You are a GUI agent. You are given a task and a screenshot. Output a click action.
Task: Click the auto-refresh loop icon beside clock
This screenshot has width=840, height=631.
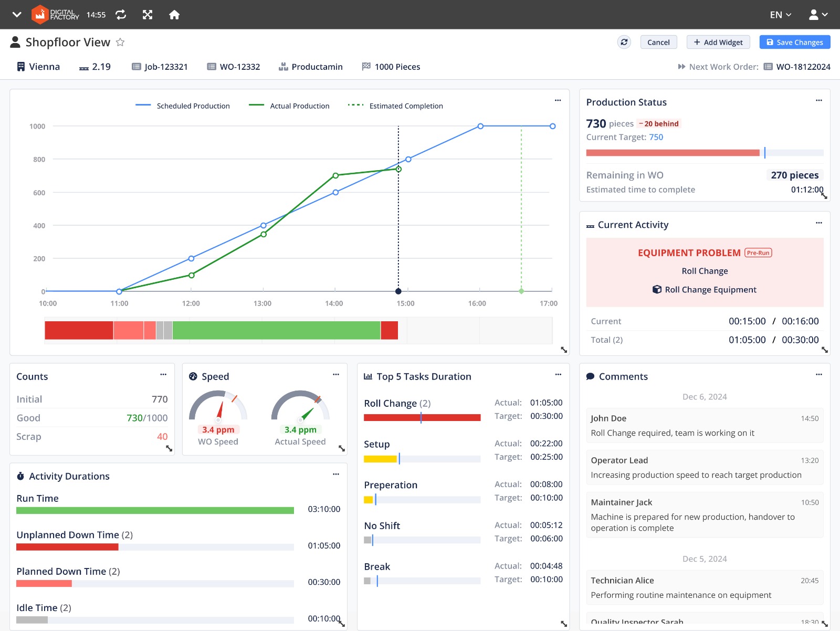click(121, 15)
